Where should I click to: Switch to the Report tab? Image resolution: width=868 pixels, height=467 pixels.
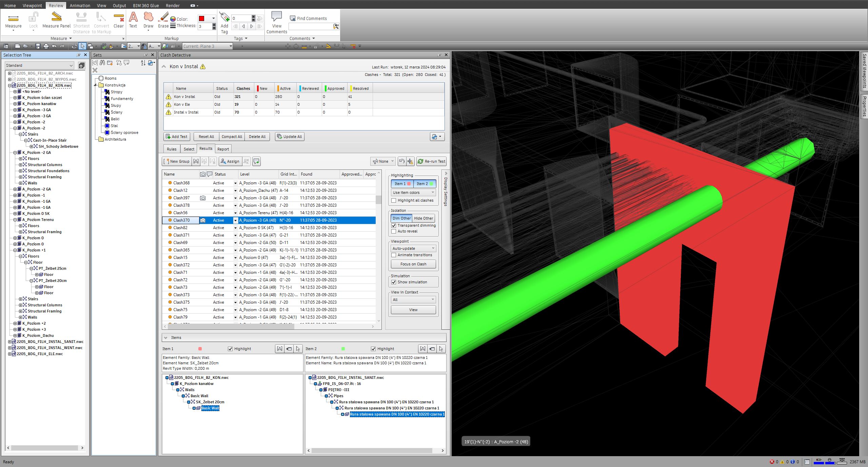point(223,149)
